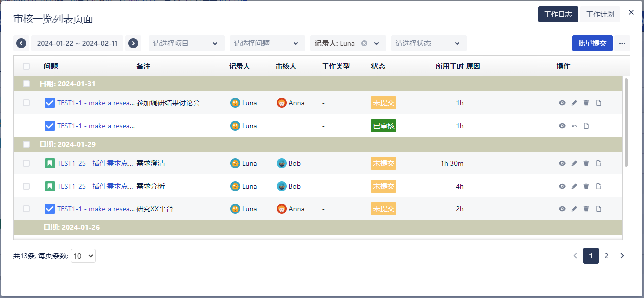
Task: Go to the previous date range with the left arrow
Action: coord(21,43)
